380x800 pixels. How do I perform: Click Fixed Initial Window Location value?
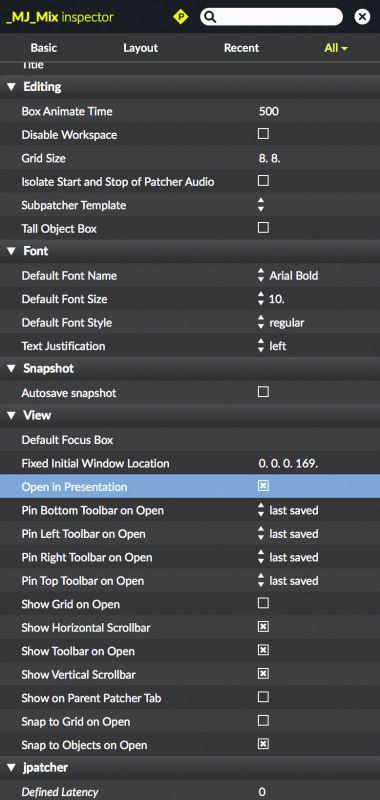point(288,463)
